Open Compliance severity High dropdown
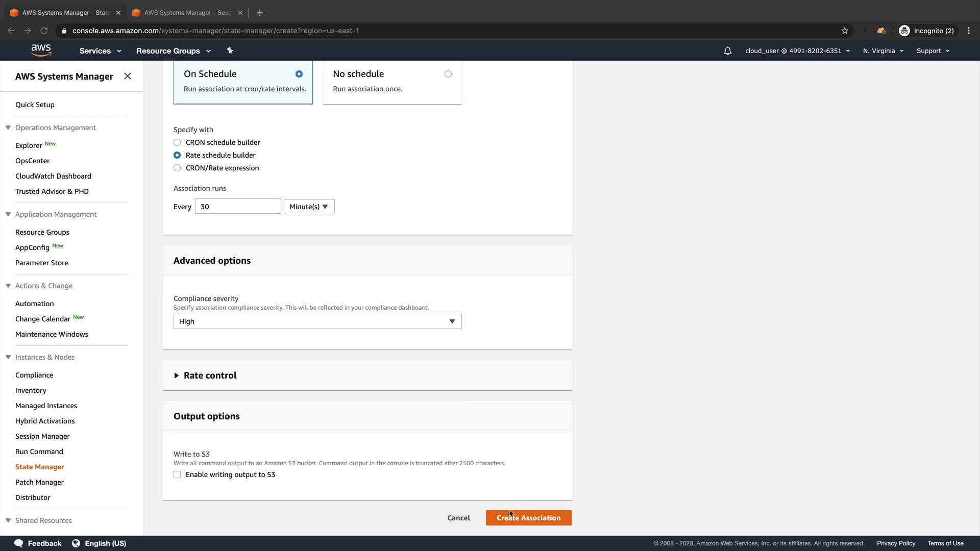This screenshot has height=551, width=980. (317, 321)
